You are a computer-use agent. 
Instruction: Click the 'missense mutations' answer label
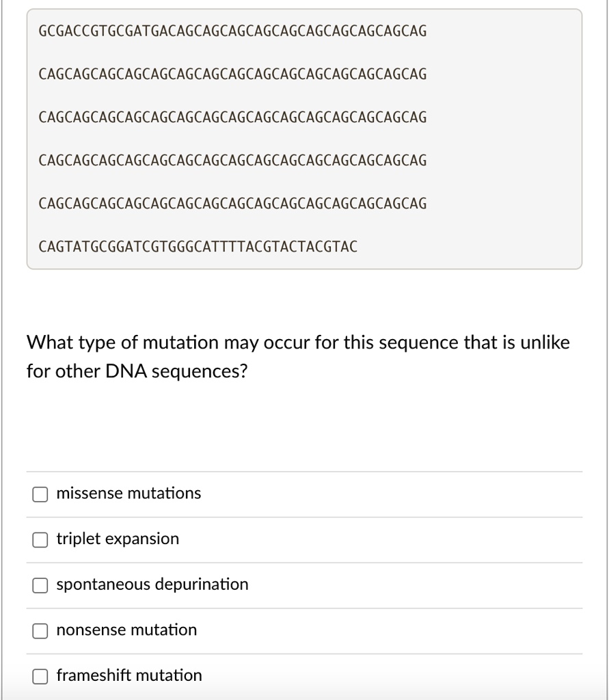(x=128, y=494)
